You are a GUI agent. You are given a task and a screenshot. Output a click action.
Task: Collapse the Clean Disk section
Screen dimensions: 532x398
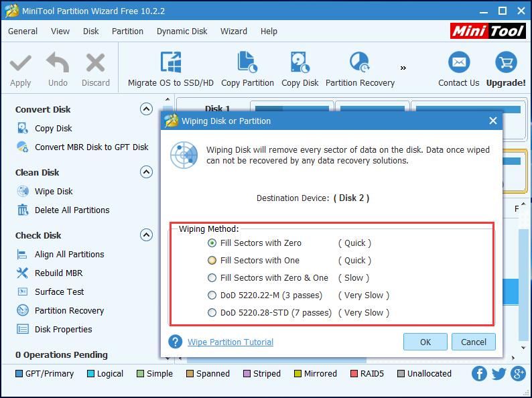point(146,172)
